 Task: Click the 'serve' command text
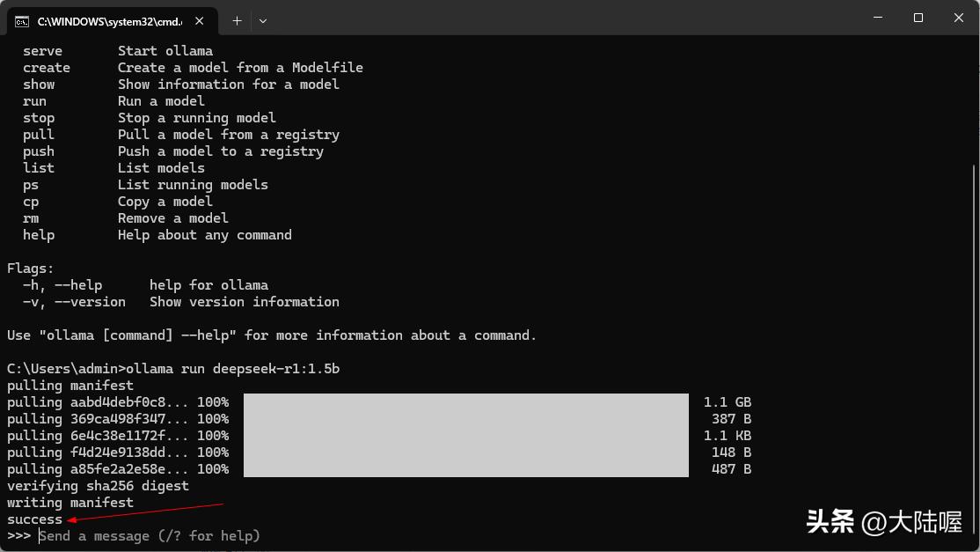tap(42, 51)
